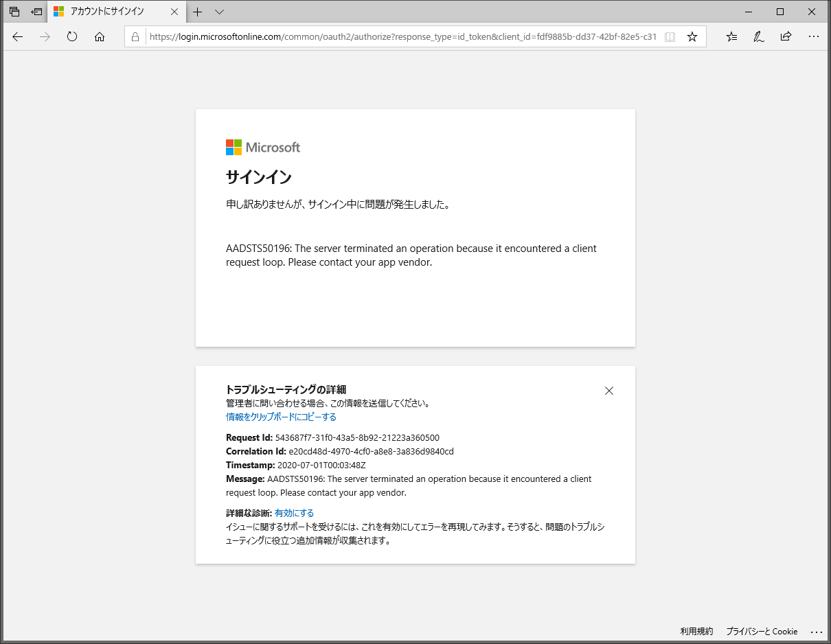Go to the home page
Image resolution: width=831 pixels, height=644 pixels.
coord(100,37)
